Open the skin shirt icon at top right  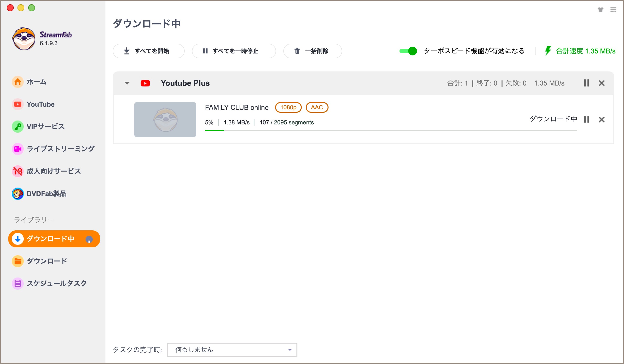coord(600,10)
